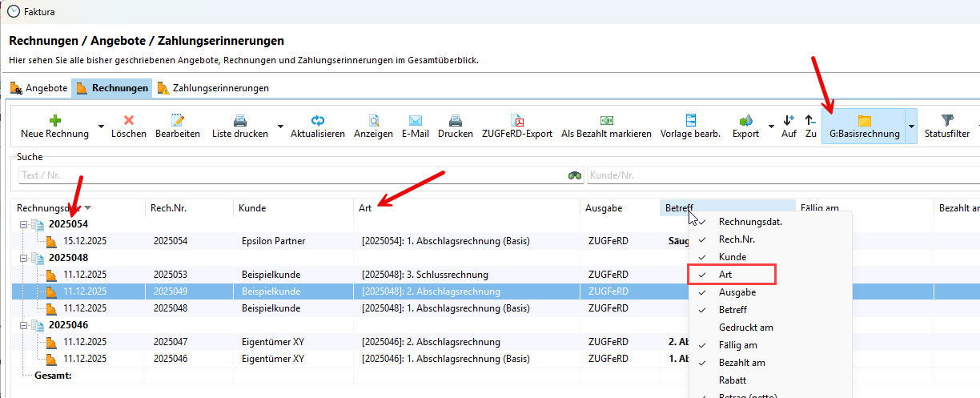Enable the Gedruckt am column
Image resolution: width=980 pixels, height=398 pixels.
coord(745,328)
